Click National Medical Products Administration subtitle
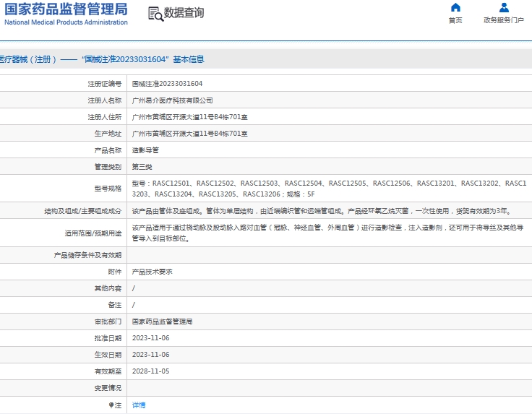Screen dimensions: 532x414 pyautogui.click(x=66, y=22)
